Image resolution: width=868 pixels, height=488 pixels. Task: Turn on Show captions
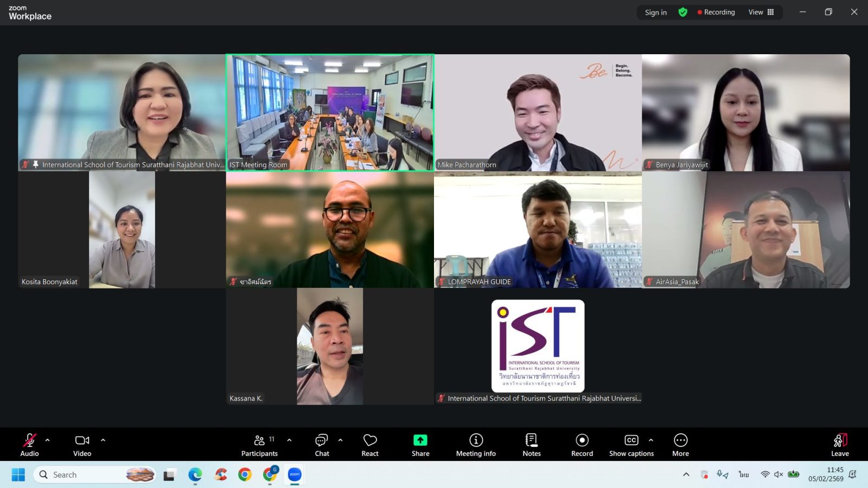tap(631, 445)
